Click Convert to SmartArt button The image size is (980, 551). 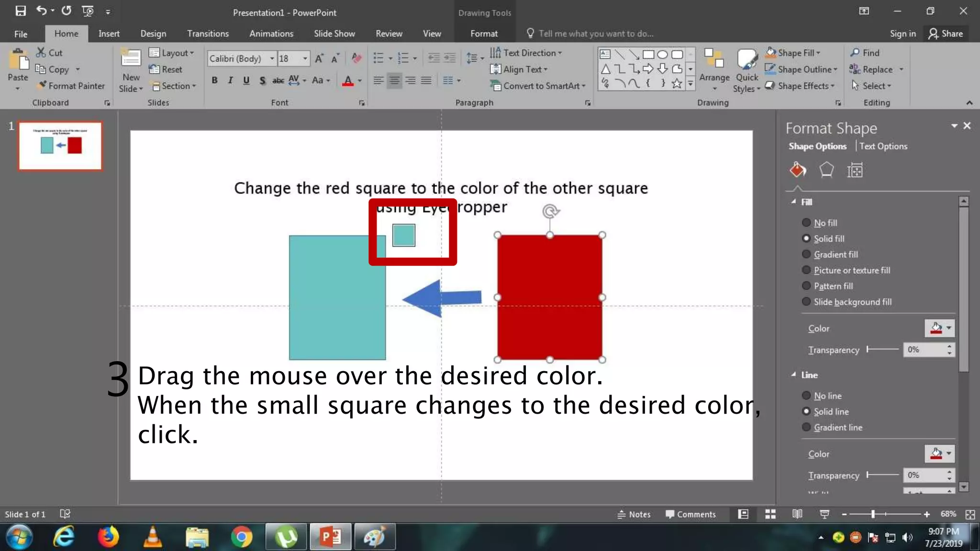[x=538, y=86]
